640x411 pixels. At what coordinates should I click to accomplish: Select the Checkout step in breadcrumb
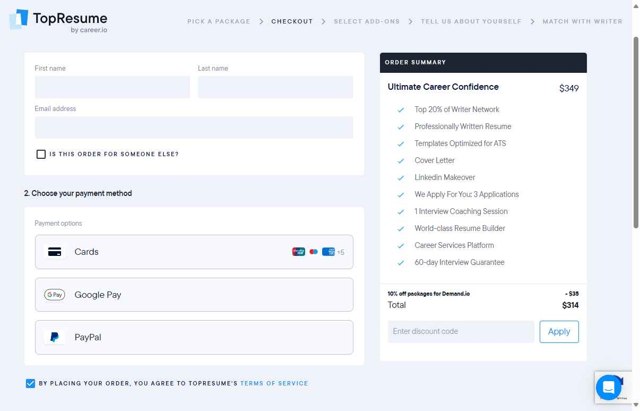292,21
